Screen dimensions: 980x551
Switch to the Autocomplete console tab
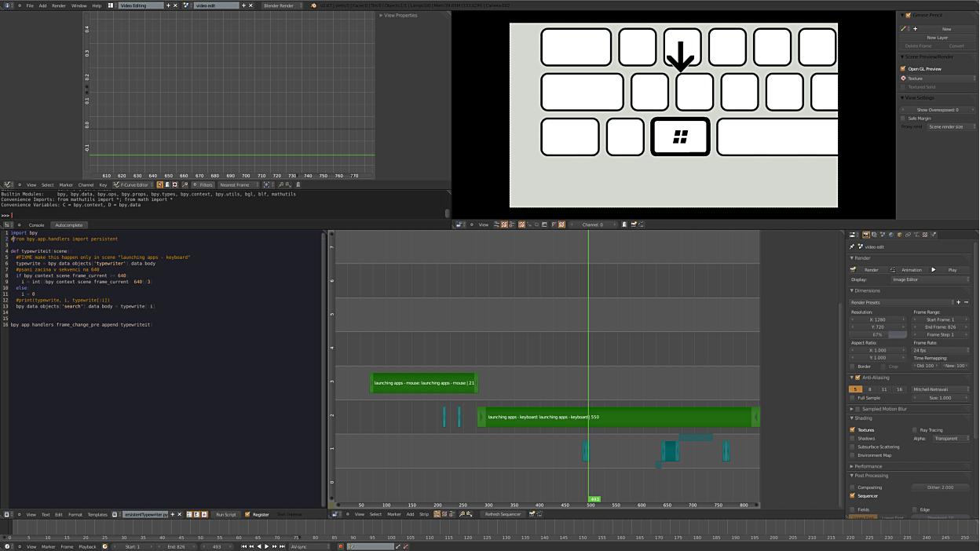(x=68, y=225)
